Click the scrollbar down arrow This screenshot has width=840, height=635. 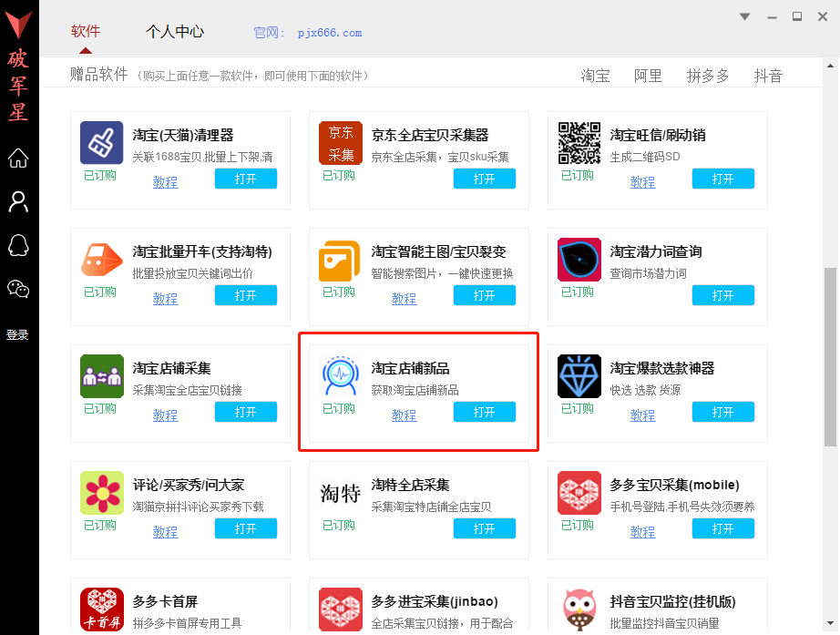coord(830,623)
